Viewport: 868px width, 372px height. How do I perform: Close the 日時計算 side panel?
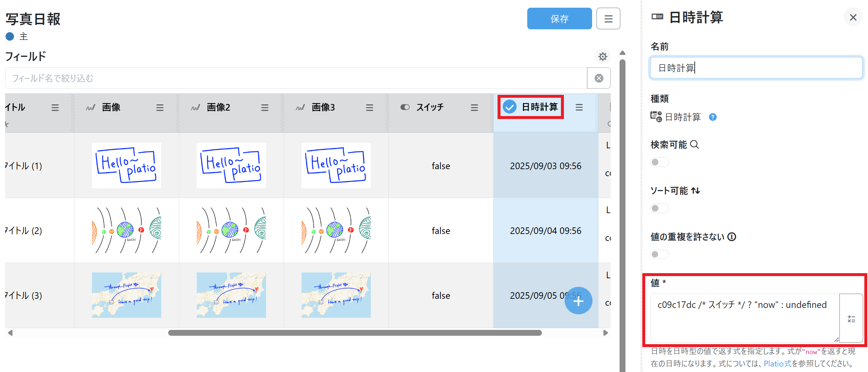(853, 18)
